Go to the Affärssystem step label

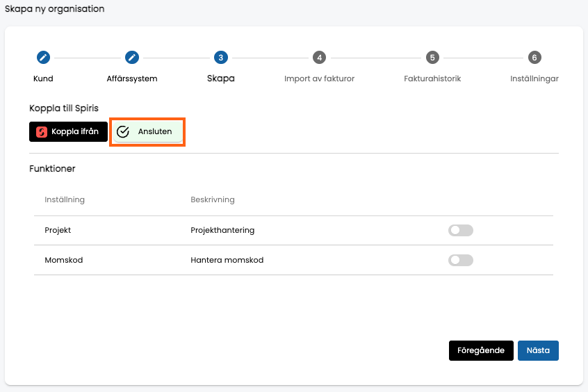point(132,79)
